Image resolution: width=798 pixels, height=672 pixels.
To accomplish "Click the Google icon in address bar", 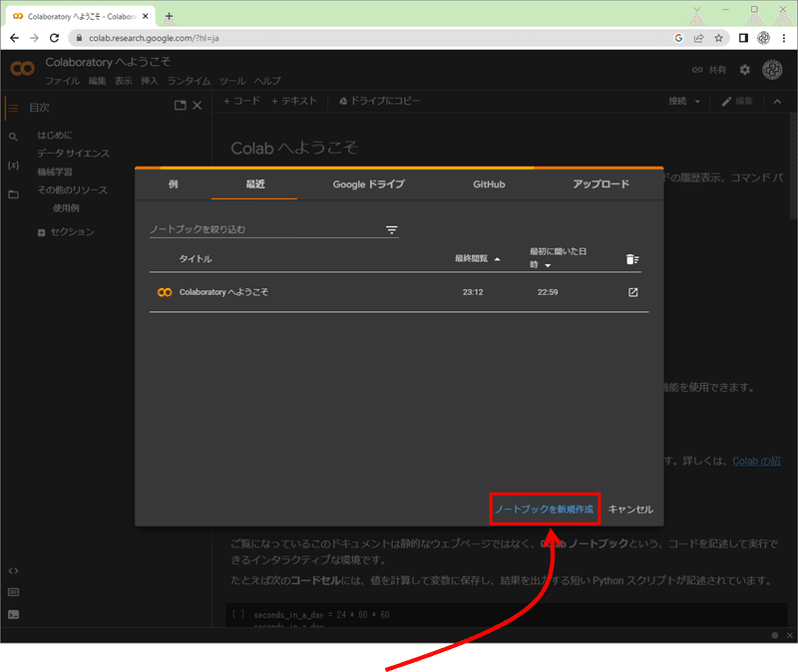I will click(678, 38).
